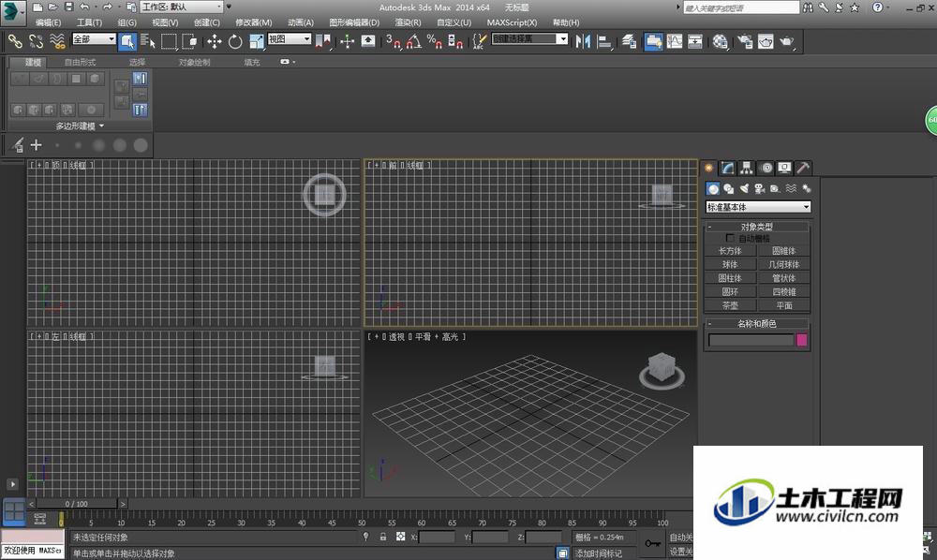
Task: Switch to the 自由形式 ribbon tab
Action: 80,62
